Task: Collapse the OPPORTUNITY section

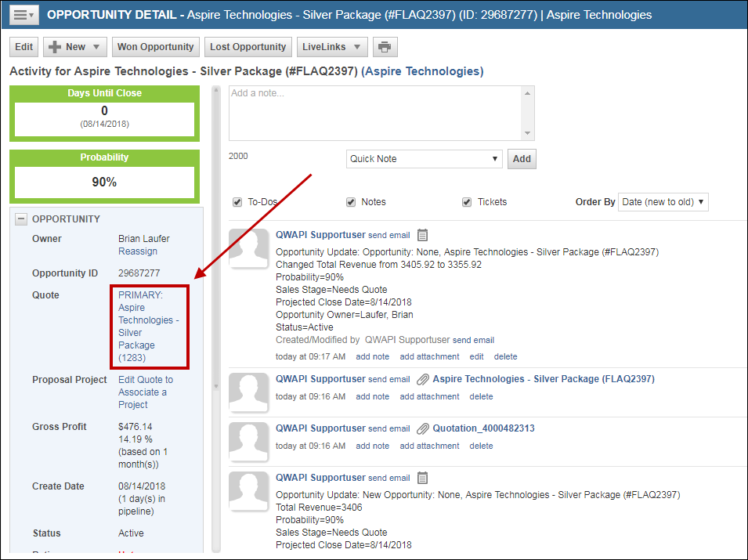Action: pyautogui.click(x=22, y=219)
